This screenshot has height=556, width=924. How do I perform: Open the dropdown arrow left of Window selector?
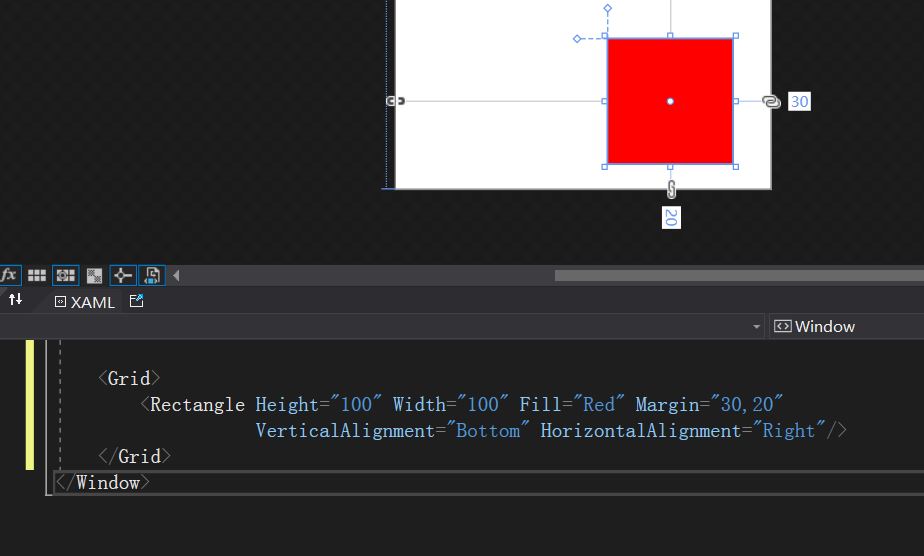756,327
